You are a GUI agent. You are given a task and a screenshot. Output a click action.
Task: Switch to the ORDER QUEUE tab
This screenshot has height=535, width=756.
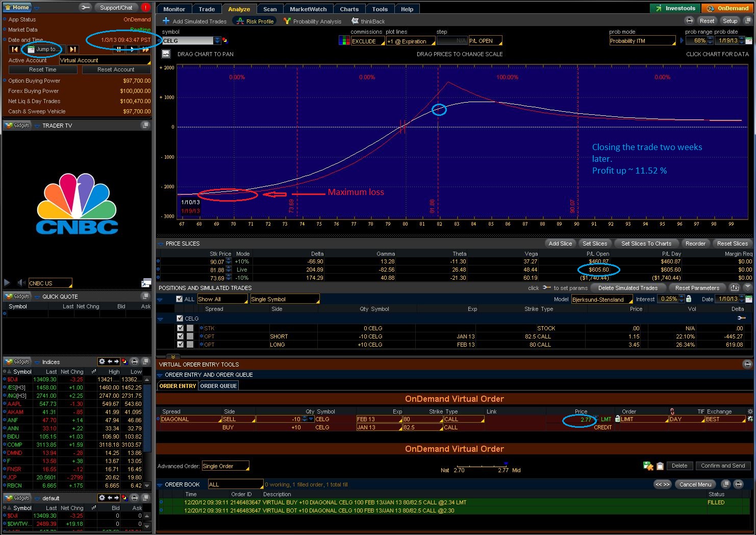coord(218,386)
